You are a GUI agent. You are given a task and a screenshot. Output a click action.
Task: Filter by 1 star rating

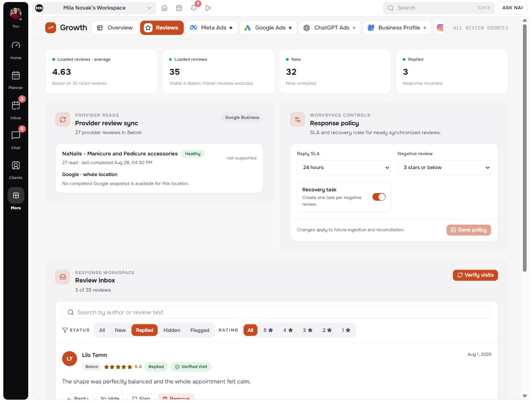coord(346,330)
